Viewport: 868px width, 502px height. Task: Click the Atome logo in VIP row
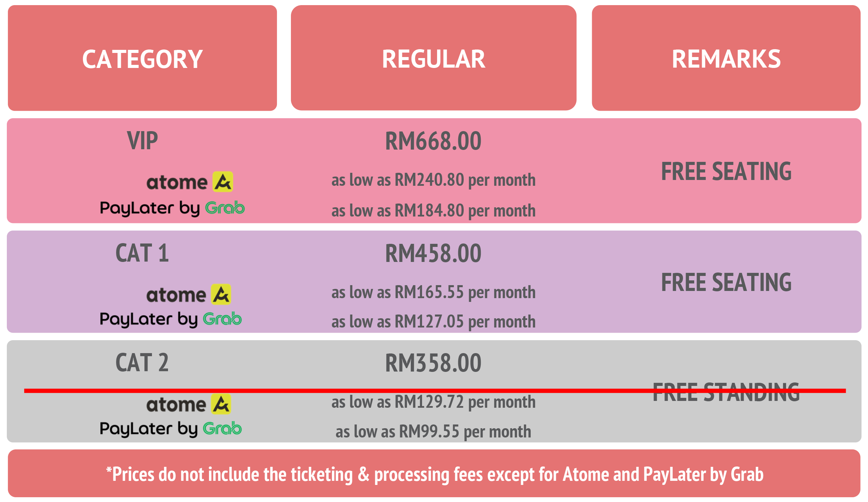190,182
